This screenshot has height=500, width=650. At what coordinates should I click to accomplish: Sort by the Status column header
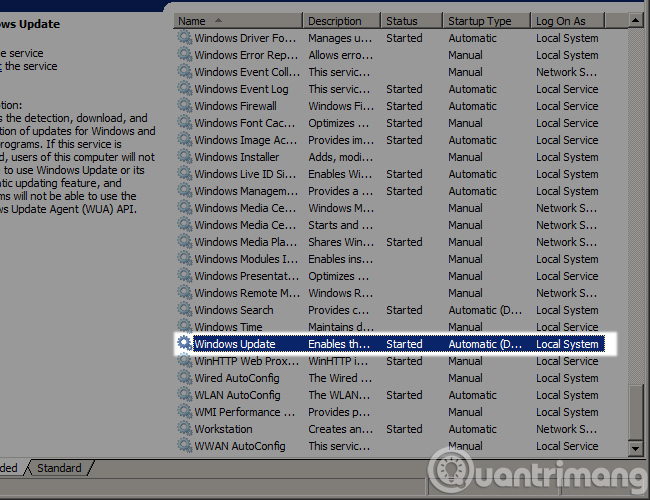click(412, 21)
